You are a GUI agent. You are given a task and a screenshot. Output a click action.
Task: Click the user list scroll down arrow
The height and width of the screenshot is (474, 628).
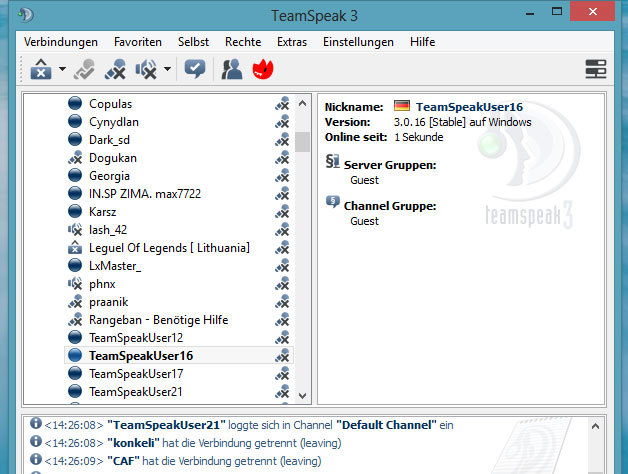click(x=302, y=395)
